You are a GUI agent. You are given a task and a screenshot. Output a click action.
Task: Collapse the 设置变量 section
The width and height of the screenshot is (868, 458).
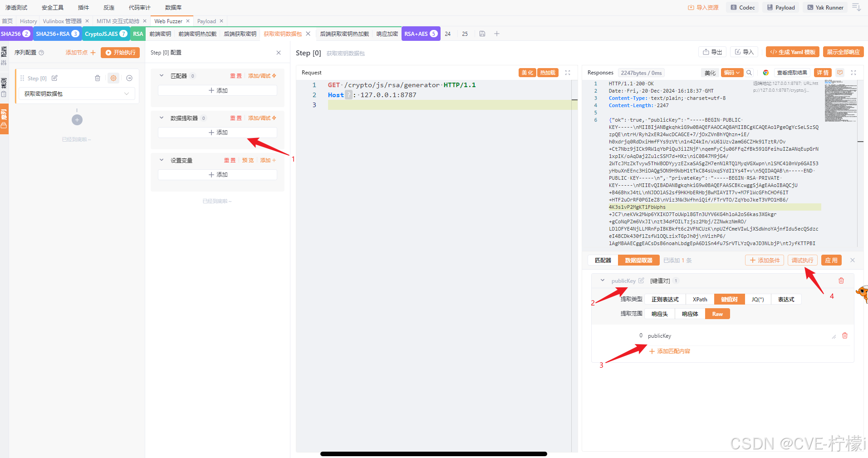[x=161, y=160]
